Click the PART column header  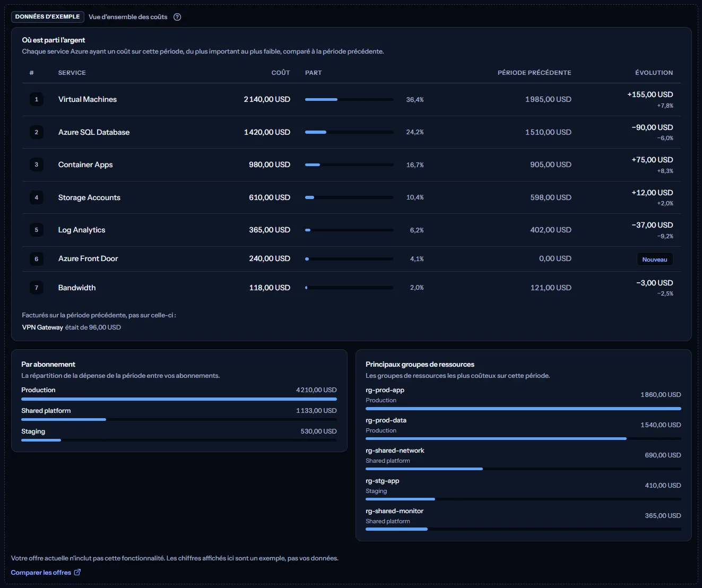[x=314, y=73]
